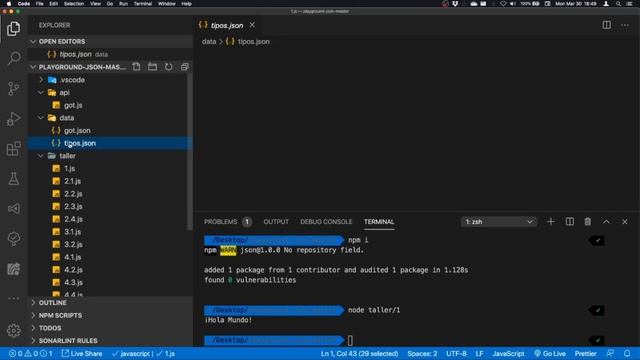640x360 pixels.
Task: Open the Go menu
Action: coord(110,4)
